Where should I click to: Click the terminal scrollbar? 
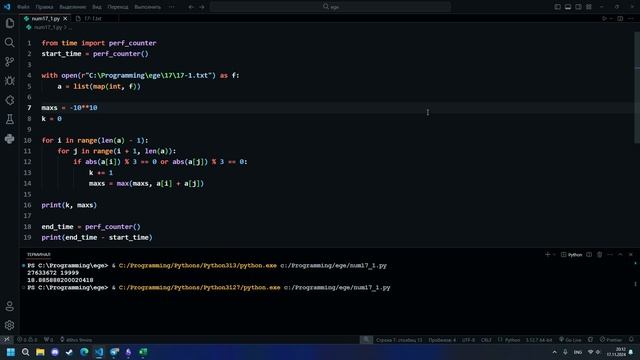[x=636, y=284]
